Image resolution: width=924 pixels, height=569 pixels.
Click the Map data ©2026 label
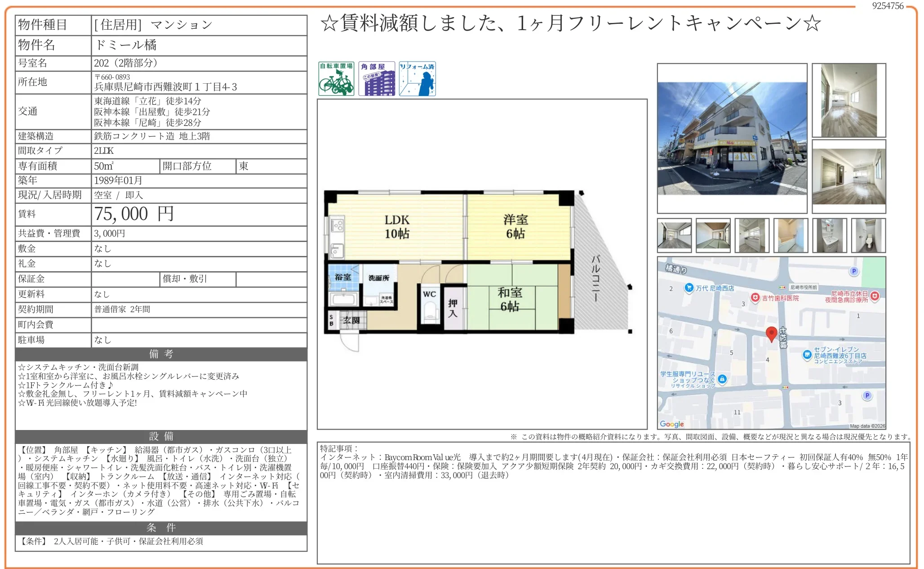pyautogui.click(x=871, y=426)
